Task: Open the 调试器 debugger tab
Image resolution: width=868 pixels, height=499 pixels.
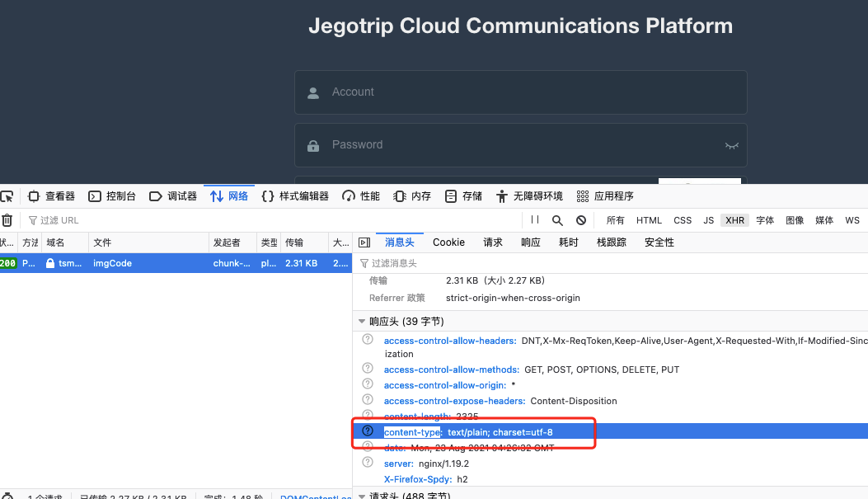Action: [x=173, y=196]
